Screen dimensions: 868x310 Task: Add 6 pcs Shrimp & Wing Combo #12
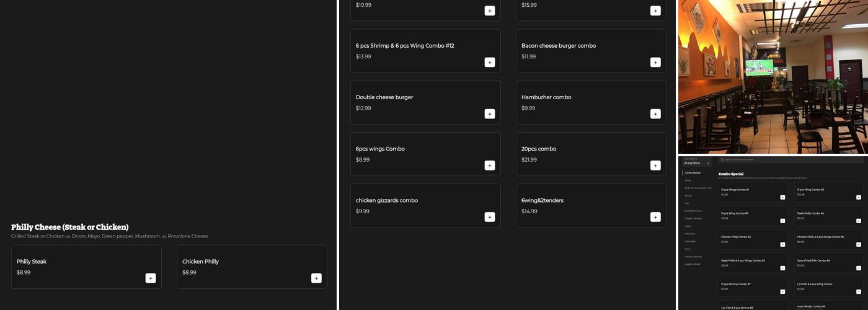pyautogui.click(x=490, y=62)
